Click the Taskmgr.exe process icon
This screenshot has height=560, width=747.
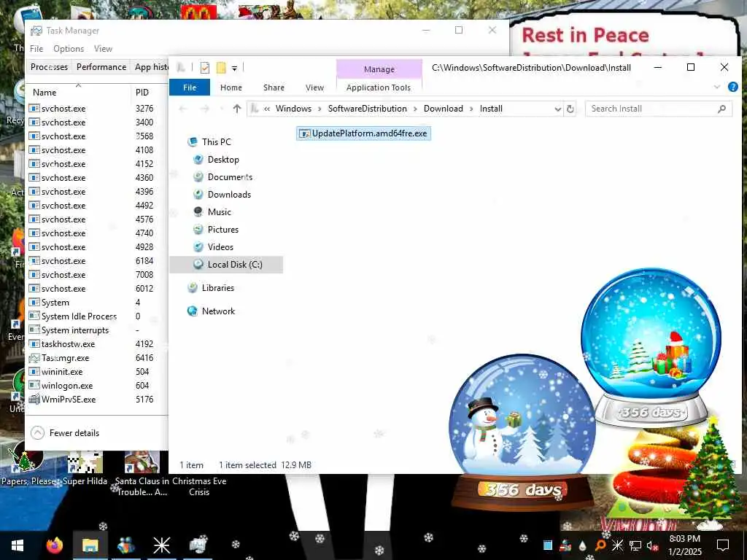tap(34, 358)
